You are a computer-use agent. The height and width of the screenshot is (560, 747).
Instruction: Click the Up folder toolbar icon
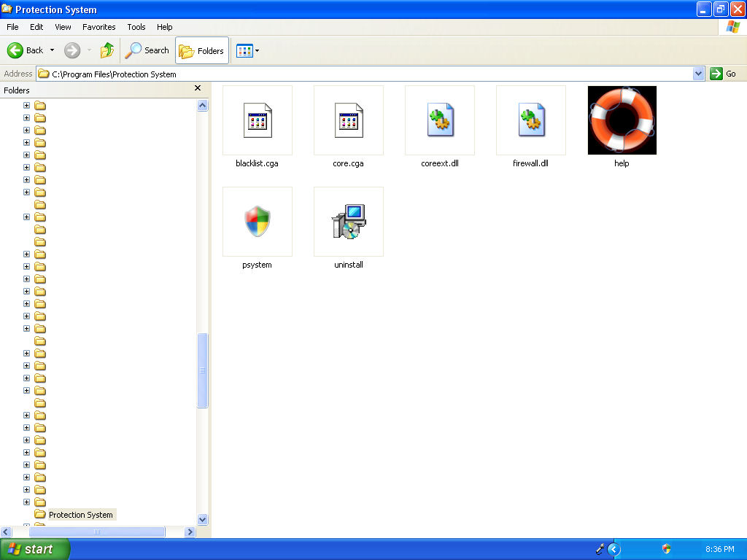[107, 50]
